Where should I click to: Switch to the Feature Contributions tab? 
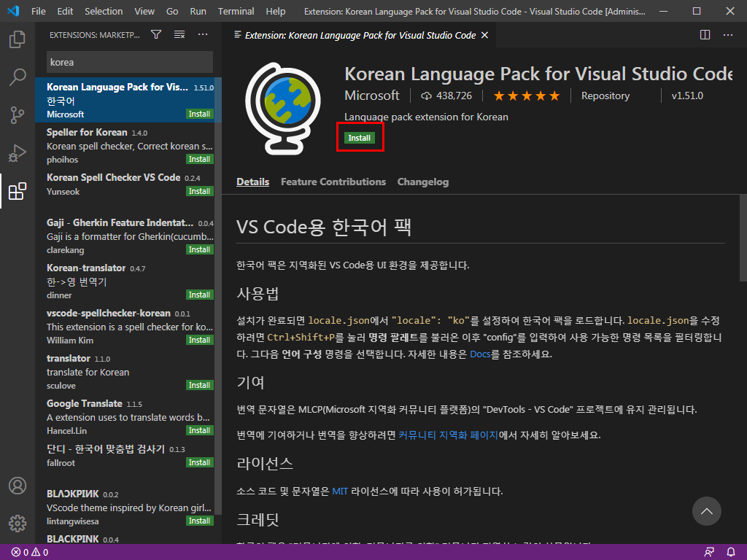coord(333,182)
